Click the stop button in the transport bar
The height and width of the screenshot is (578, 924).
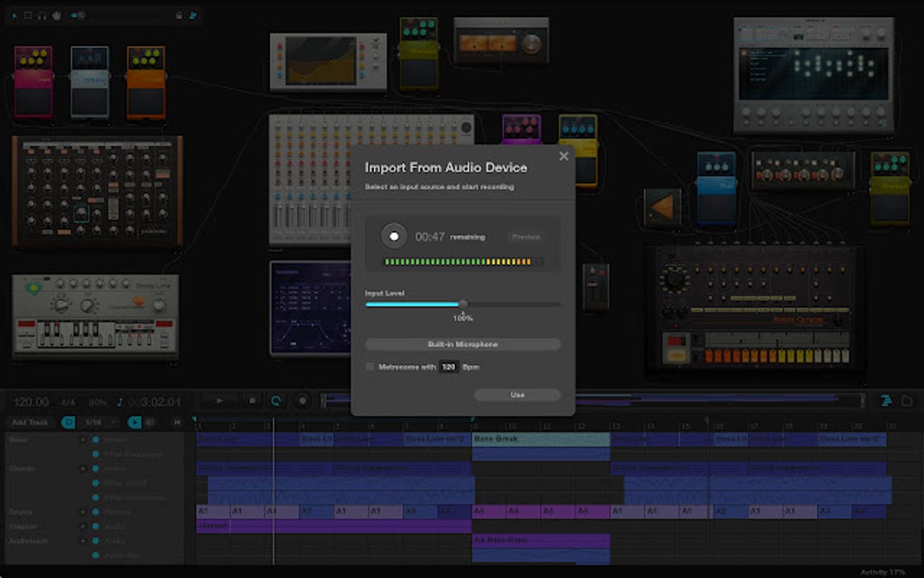[254, 400]
